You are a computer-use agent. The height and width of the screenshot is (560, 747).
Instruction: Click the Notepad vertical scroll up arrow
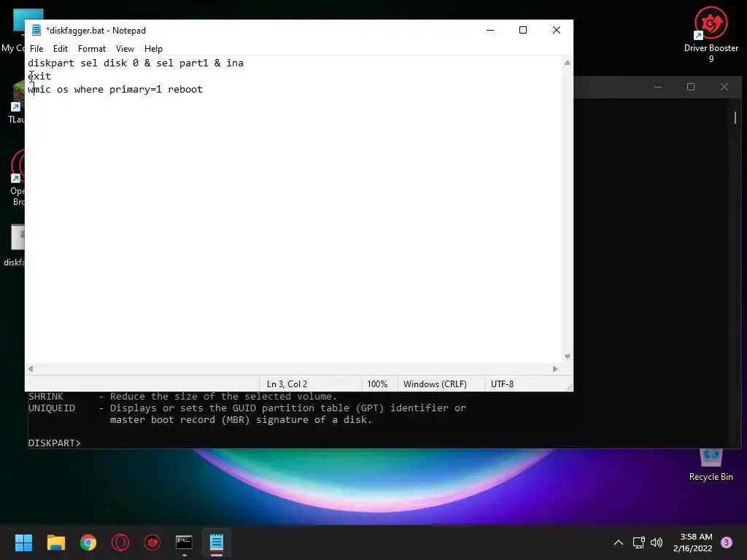(x=568, y=63)
